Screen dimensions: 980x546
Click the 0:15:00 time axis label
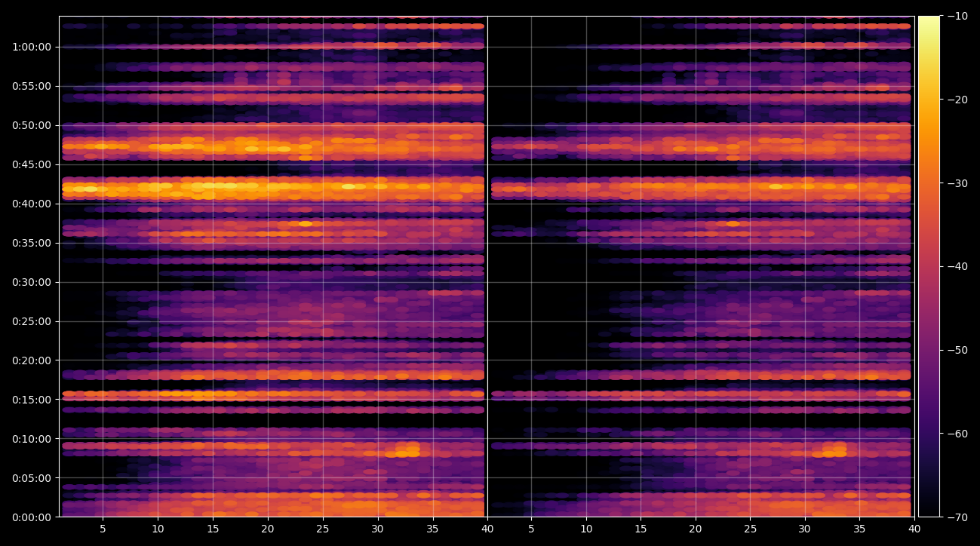pyautogui.click(x=32, y=400)
